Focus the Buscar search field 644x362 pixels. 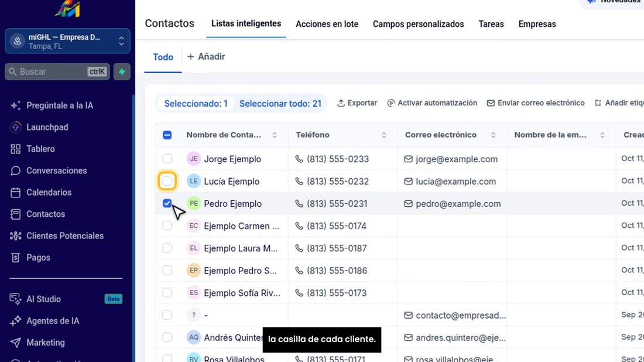coord(57,71)
